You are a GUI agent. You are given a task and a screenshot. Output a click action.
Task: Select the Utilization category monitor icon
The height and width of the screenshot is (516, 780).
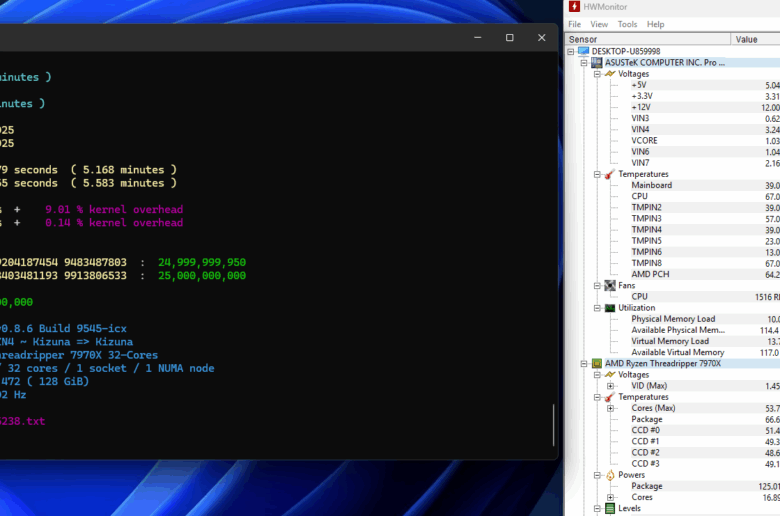coord(610,308)
